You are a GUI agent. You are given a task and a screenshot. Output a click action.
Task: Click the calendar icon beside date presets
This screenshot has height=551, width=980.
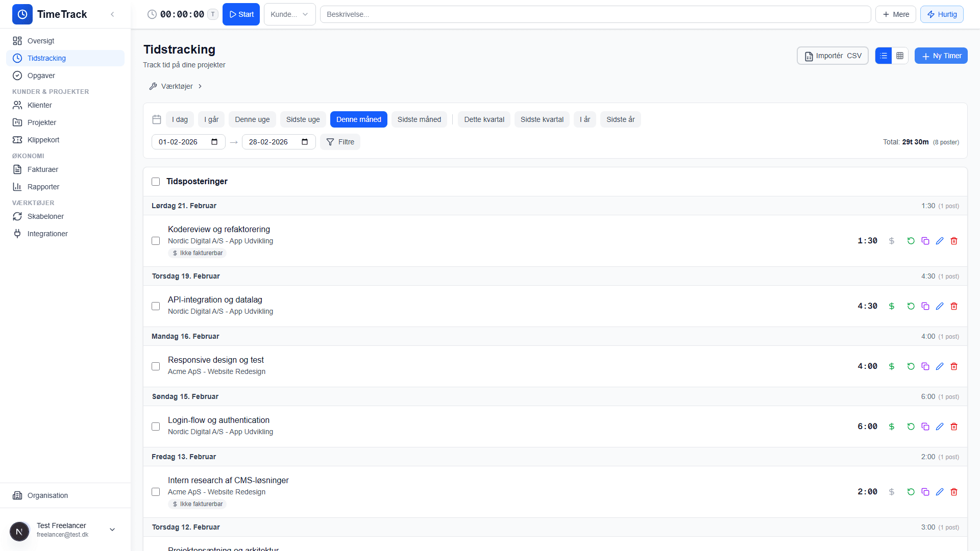click(157, 119)
